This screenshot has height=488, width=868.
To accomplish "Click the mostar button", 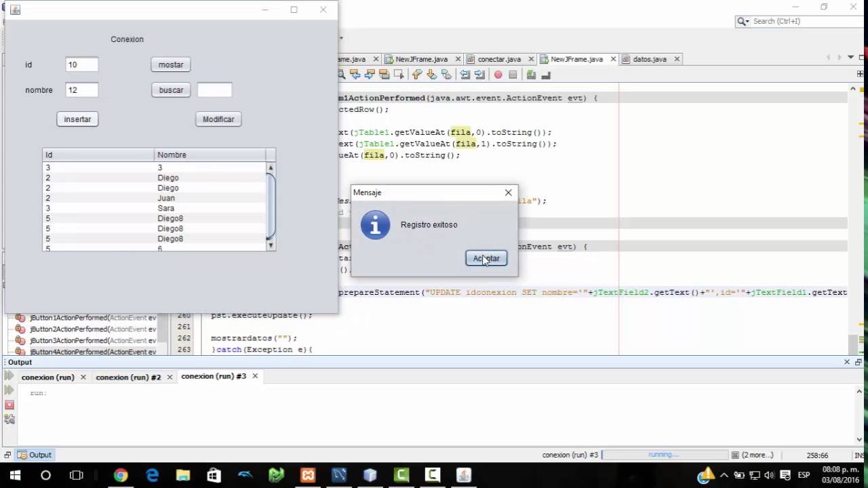I will pyautogui.click(x=171, y=64).
